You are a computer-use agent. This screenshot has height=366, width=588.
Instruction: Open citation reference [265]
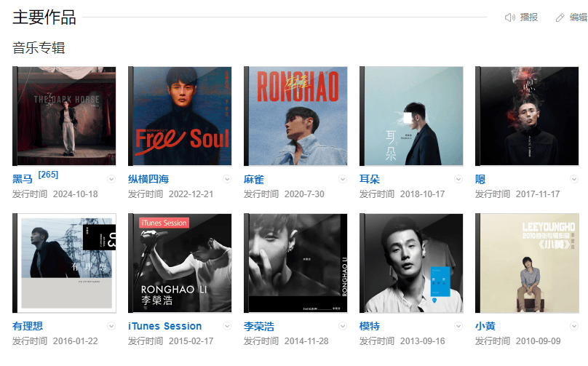click(48, 175)
